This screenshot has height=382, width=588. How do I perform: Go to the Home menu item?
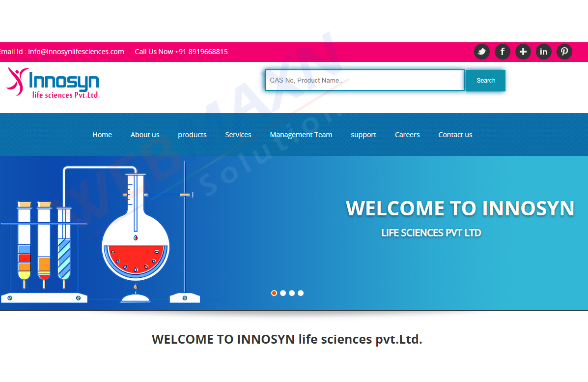(102, 135)
